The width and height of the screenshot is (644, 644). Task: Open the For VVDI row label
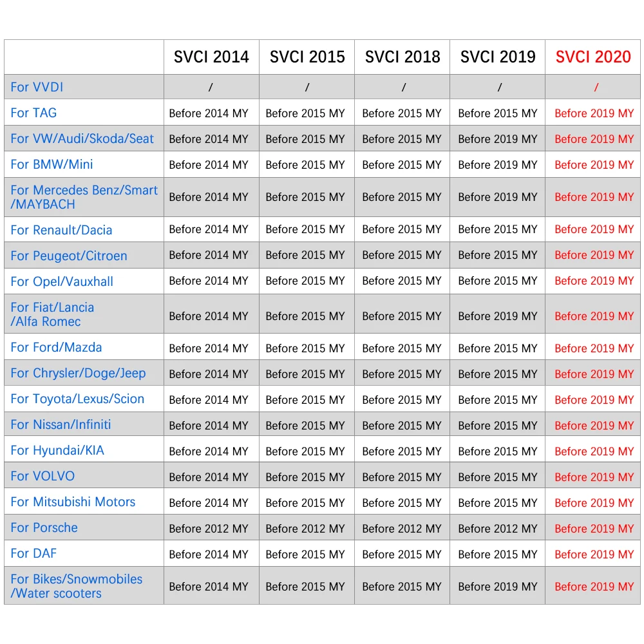[x=37, y=87]
